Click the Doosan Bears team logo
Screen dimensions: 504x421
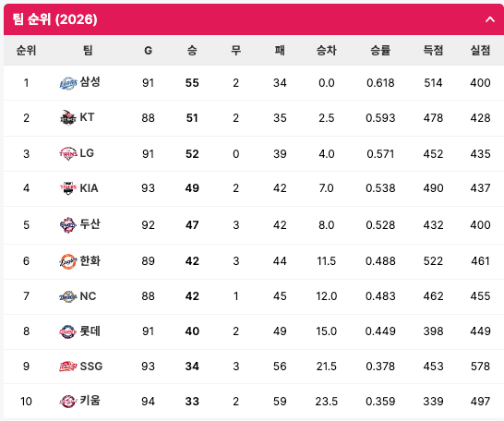coord(68,224)
